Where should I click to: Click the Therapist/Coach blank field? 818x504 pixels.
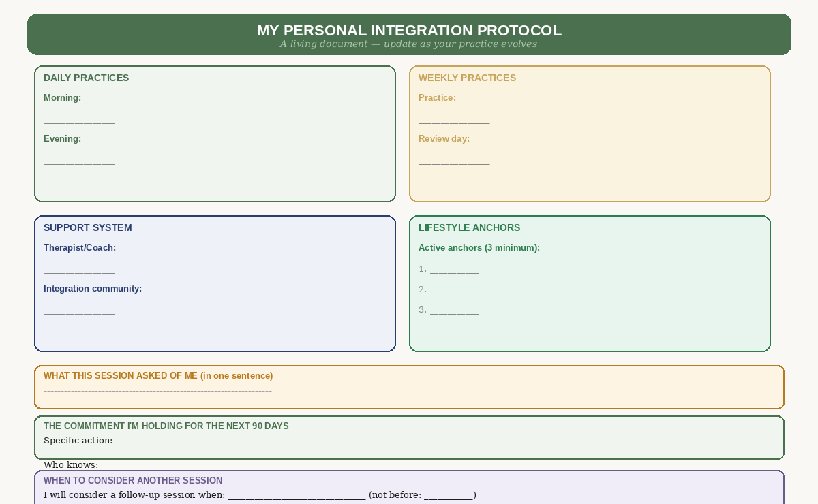click(79, 271)
